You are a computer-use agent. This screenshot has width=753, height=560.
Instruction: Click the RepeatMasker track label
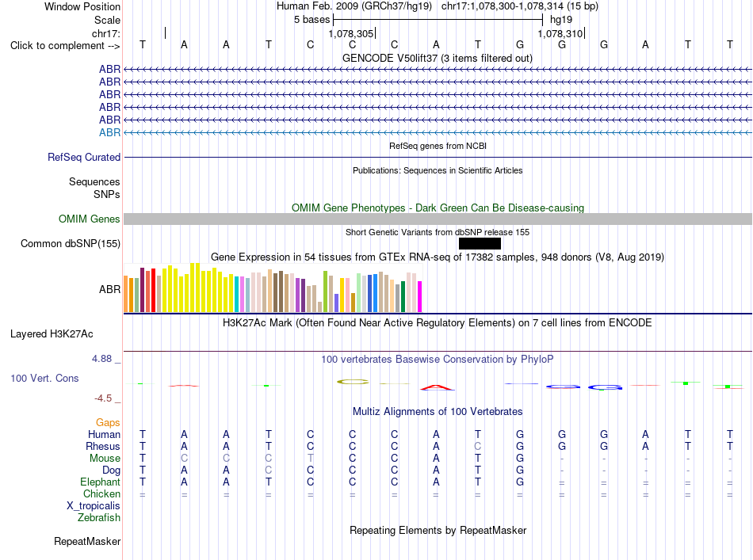[87, 541]
